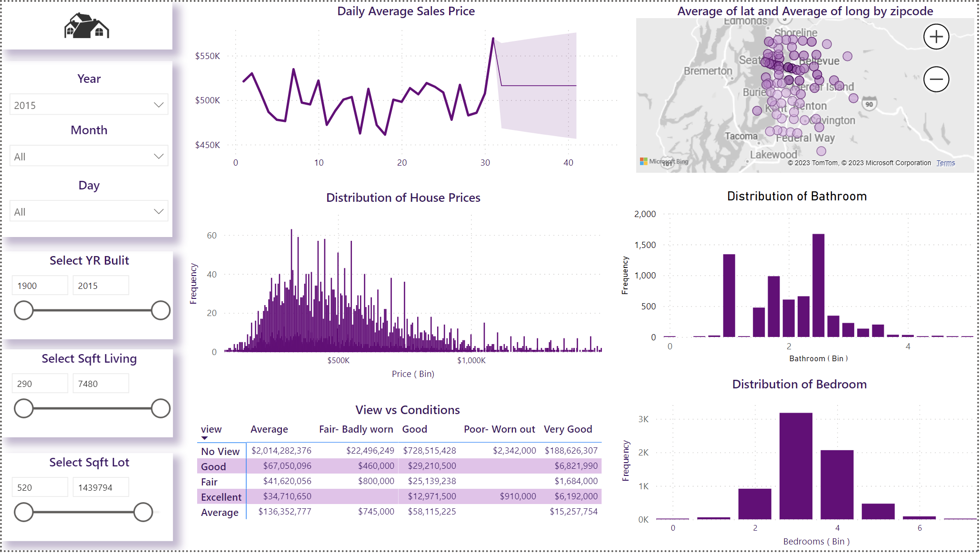The image size is (980, 554).
Task: Select the Sqft Lot slider right handle
Action: (x=143, y=512)
